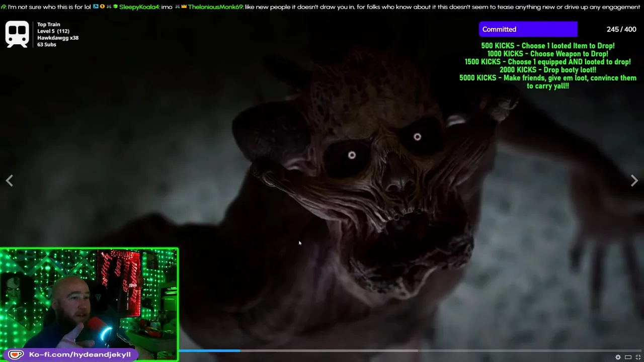
Task: Switch the player to theater mode
Action: tap(628, 357)
